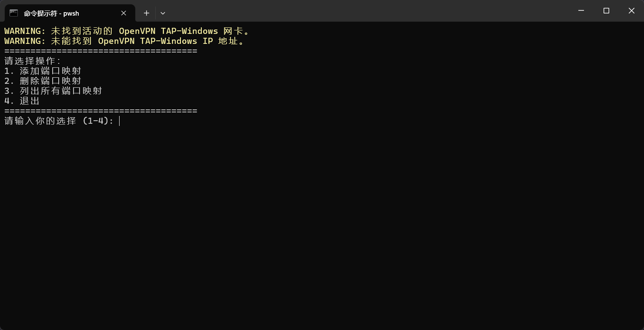Click menu line 1. 添加端口映射
644x330 pixels.
[x=43, y=71]
